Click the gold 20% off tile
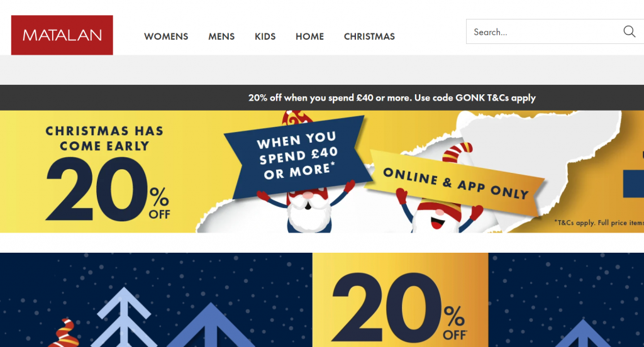The height and width of the screenshot is (347, 644). click(x=400, y=300)
